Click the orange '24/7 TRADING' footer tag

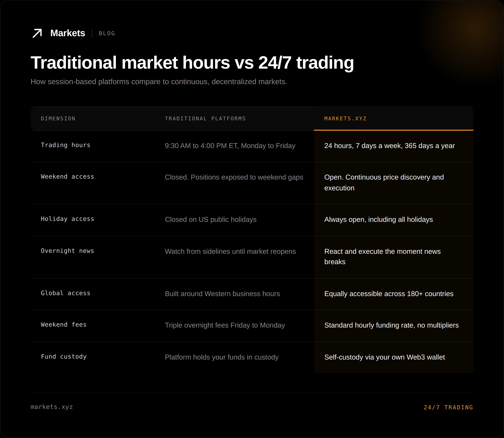point(448,407)
